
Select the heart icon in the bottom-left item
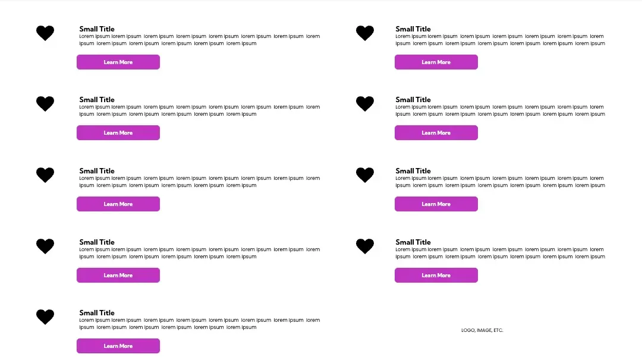45,316
